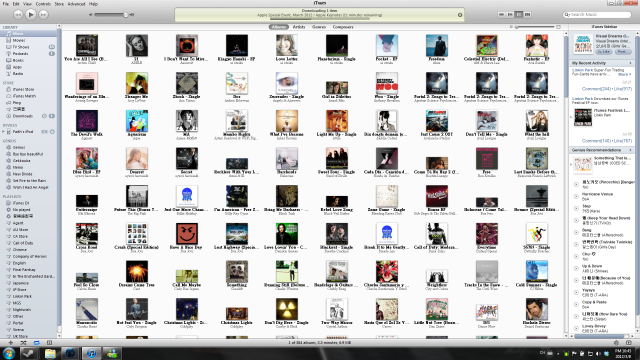Viewport: 640px width, 360px height.
Task: Create a new playlist with plus button
Action: click(11, 343)
